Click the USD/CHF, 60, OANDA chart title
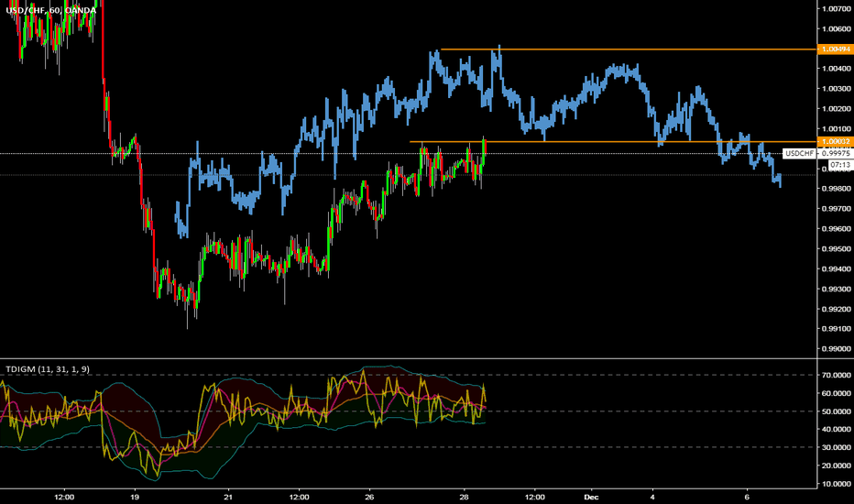This screenshot has height=504, width=854. coord(50,10)
